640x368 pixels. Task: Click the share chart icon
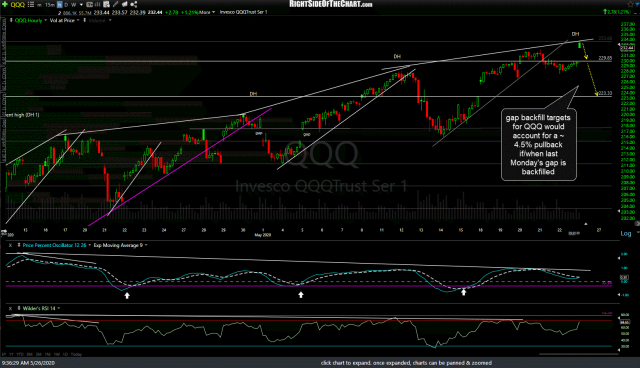pyautogui.click(x=133, y=4)
